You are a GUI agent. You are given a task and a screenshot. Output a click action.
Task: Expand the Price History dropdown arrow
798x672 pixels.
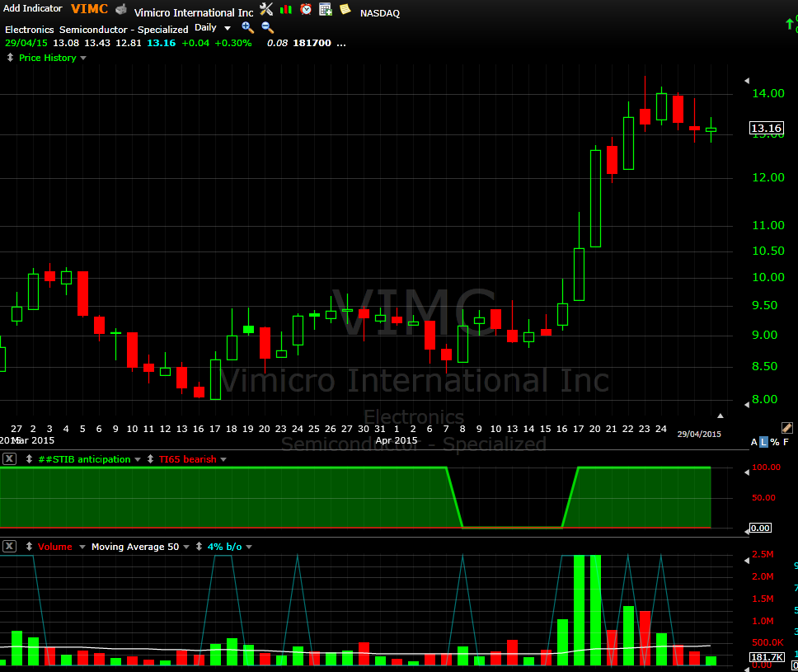coord(83,58)
